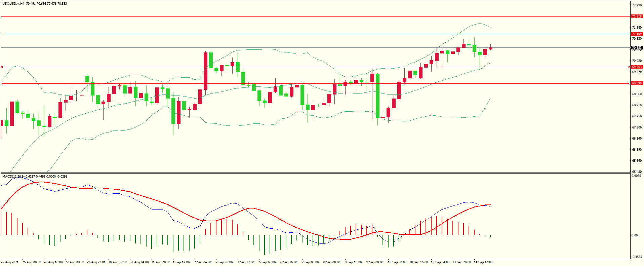Click the 26 Aug 00:00 time label

(x=32, y=262)
